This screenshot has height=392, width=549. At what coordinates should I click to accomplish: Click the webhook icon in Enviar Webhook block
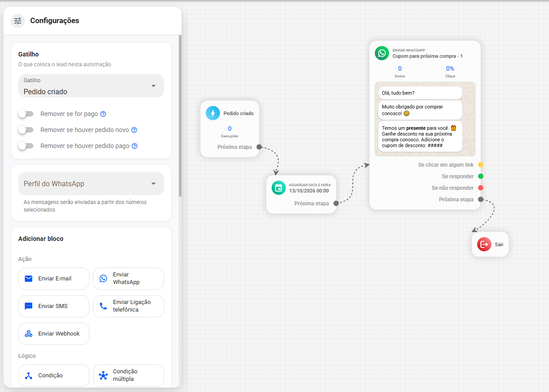pos(28,334)
